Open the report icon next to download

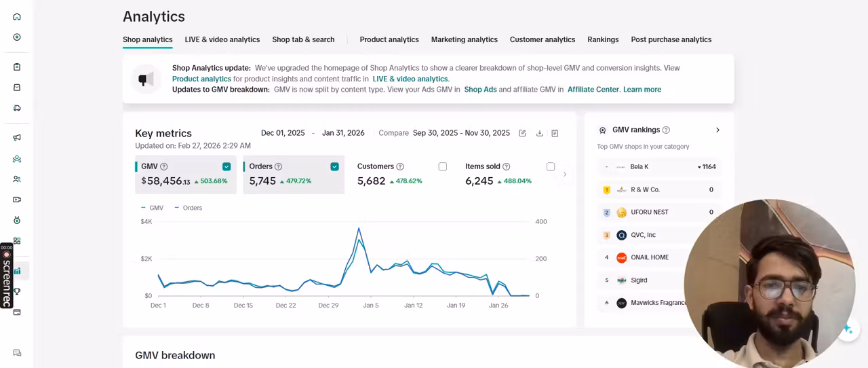[x=555, y=133]
